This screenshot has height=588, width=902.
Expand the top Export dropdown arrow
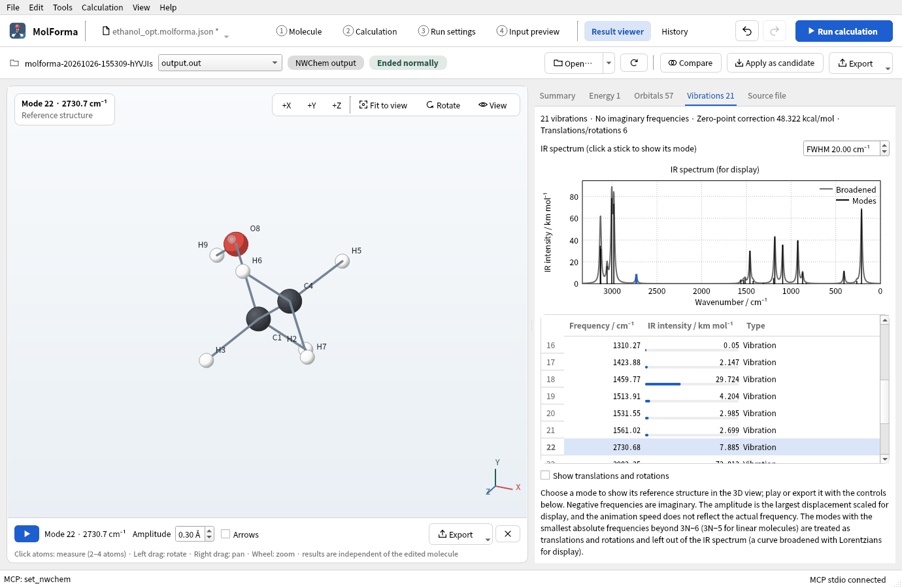coord(887,68)
